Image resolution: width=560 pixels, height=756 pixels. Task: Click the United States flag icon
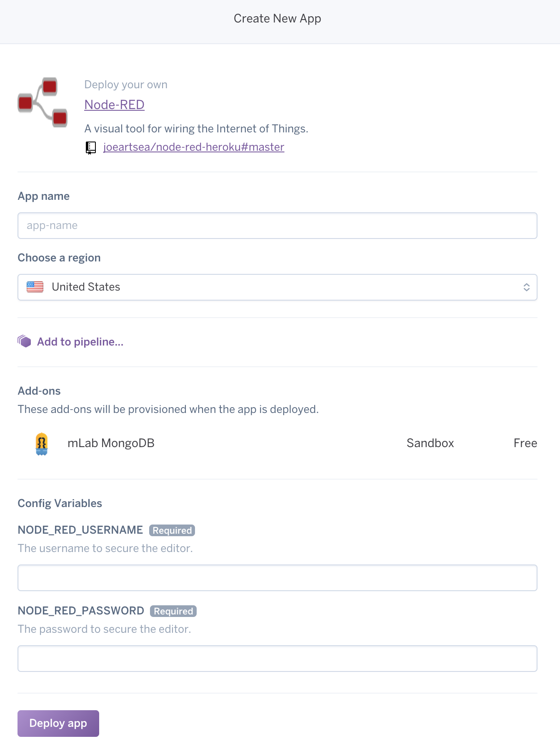click(x=35, y=287)
